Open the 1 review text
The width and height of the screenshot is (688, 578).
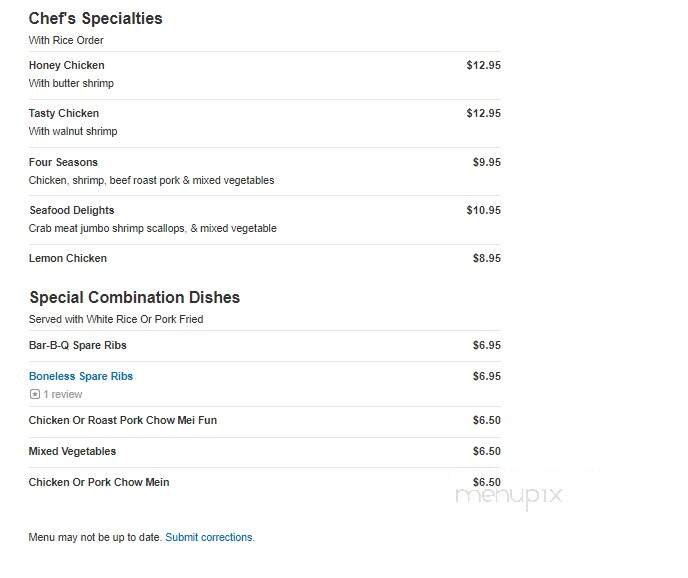pyautogui.click(x=63, y=395)
